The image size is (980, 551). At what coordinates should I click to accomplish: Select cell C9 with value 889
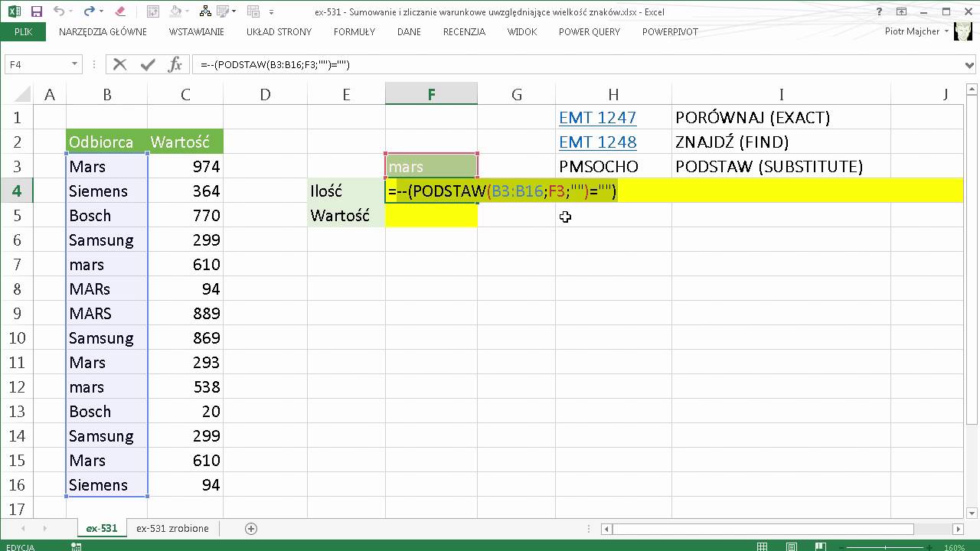click(x=186, y=313)
